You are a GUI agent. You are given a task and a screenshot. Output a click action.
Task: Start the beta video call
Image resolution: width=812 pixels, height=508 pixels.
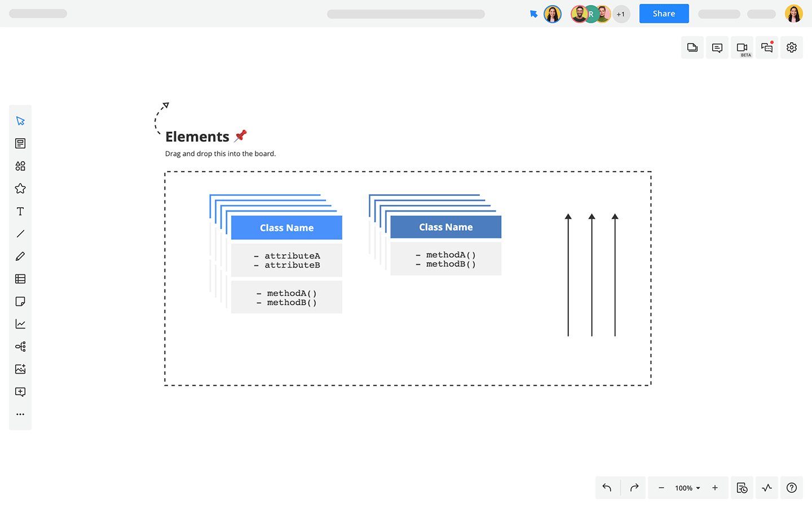(742, 48)
